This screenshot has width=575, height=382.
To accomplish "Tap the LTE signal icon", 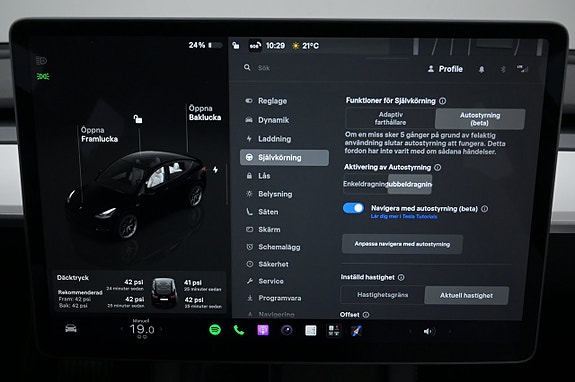I will click(x=522, y=69).
